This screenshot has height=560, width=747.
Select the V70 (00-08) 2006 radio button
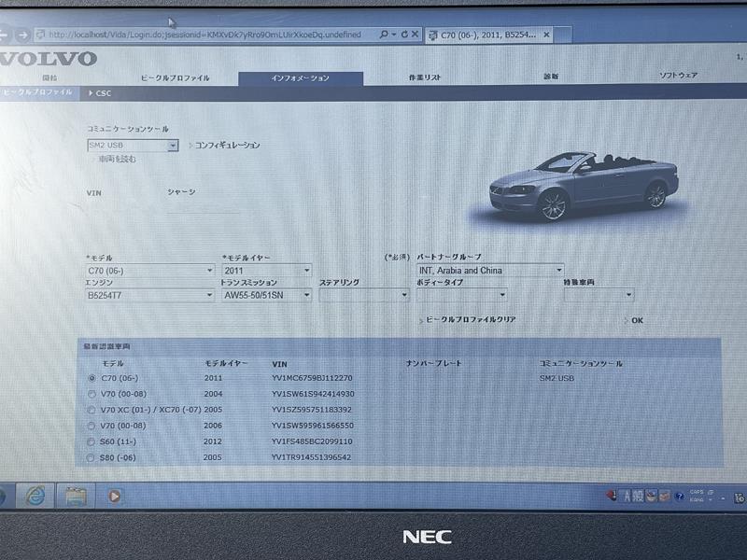[91, 426]
